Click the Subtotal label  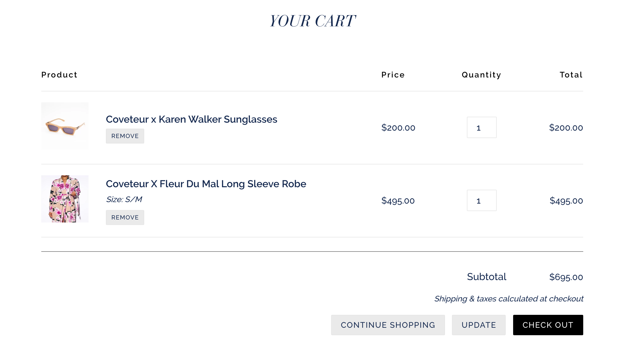click(x=487, y=277)
